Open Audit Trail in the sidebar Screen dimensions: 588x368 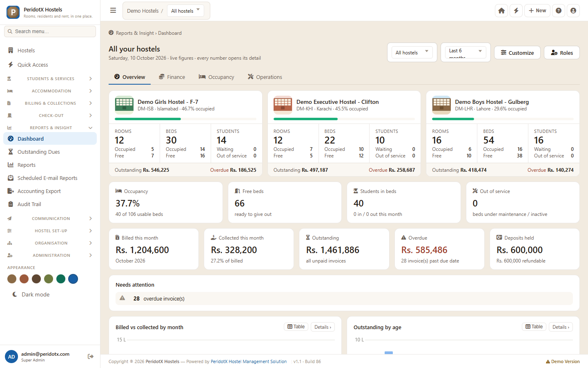pos(50,204)
